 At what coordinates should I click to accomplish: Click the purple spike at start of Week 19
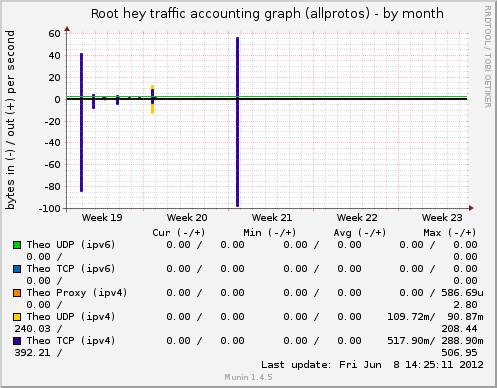click(82, 122)
